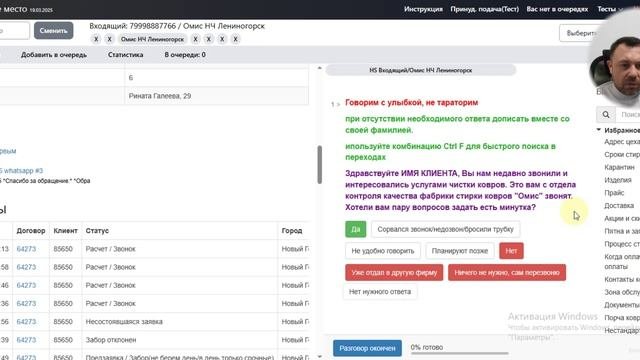Open Прайс in the sidebar
Screen dimensions: 640x360
[614, 193]
